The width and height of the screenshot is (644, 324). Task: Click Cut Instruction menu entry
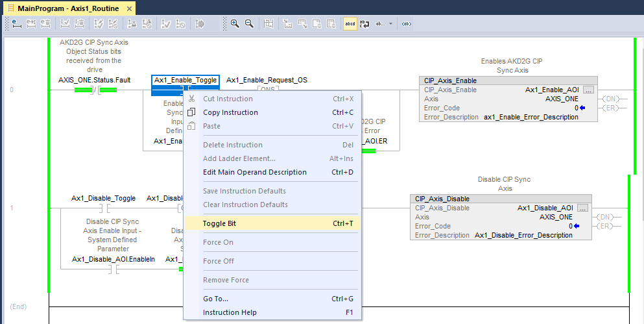[272, 99]
